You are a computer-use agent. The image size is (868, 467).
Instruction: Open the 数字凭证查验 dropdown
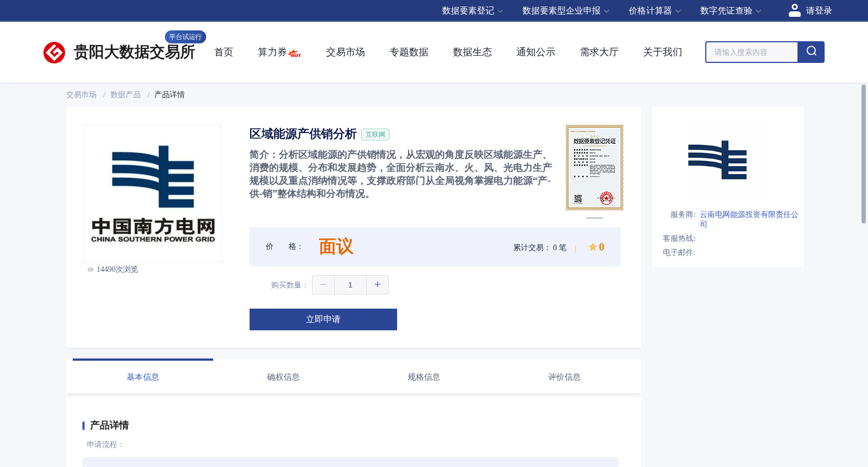(731, 11)
